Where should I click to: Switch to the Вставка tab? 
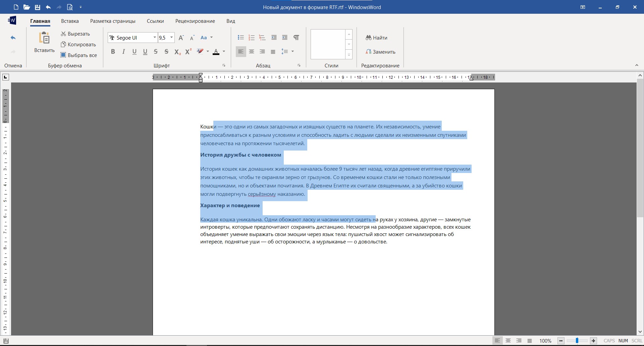click(x=70, y=21)
